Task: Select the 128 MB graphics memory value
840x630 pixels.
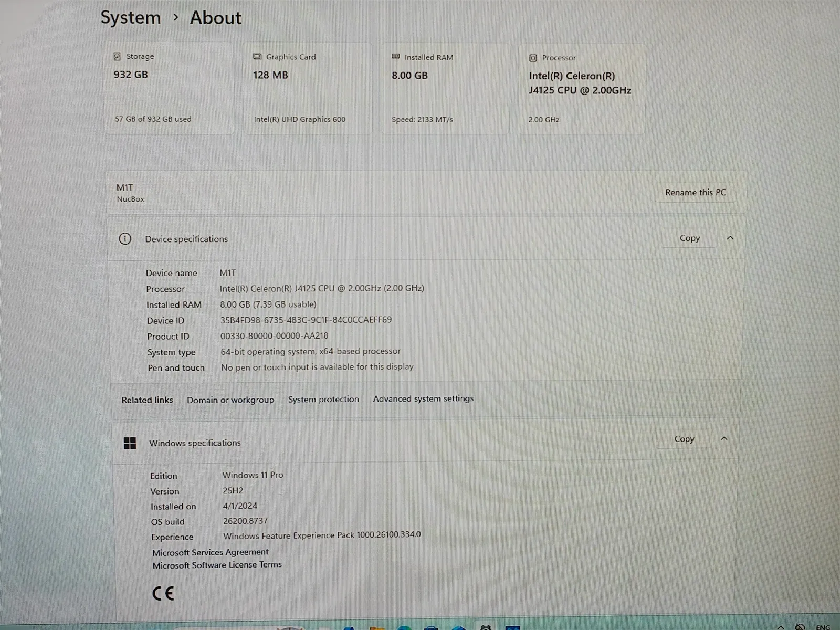Action: (x=270, y=75)
